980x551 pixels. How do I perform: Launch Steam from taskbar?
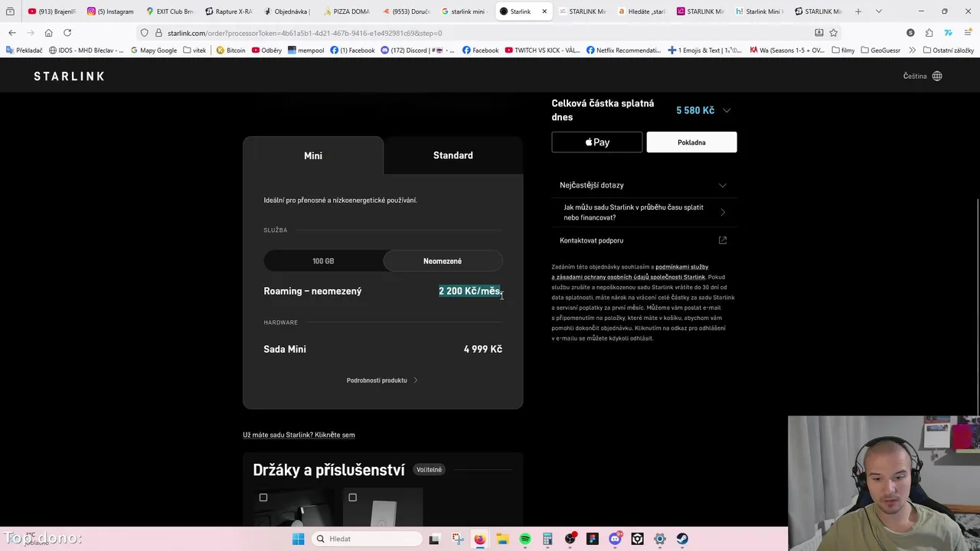coord(682,539)
